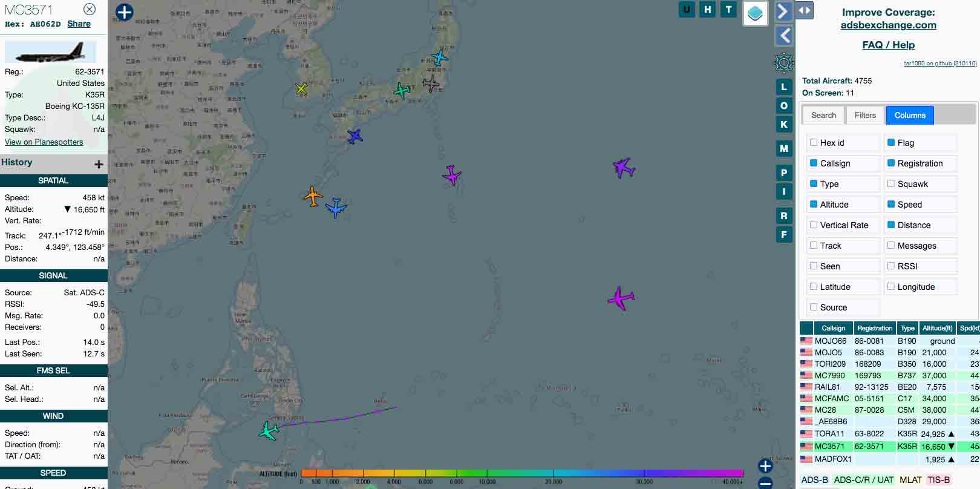
Task: Toggle the P map option button
Action: (x=784, y=173)
